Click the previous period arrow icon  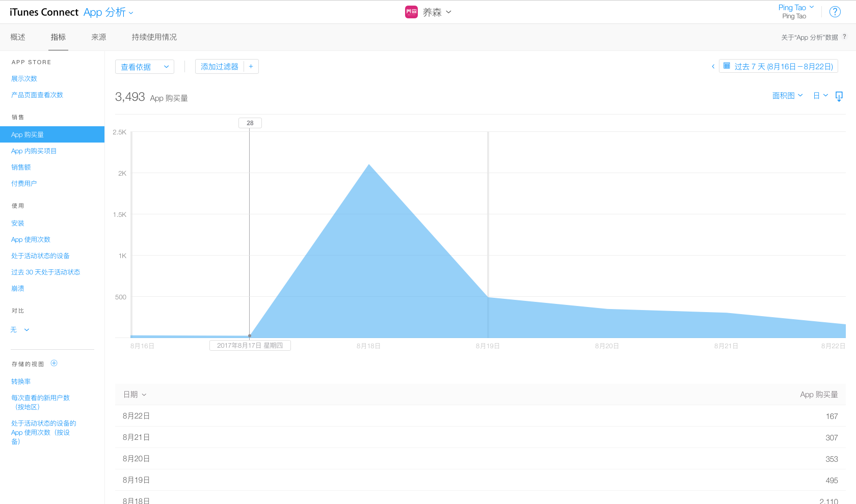coord(713,67)
